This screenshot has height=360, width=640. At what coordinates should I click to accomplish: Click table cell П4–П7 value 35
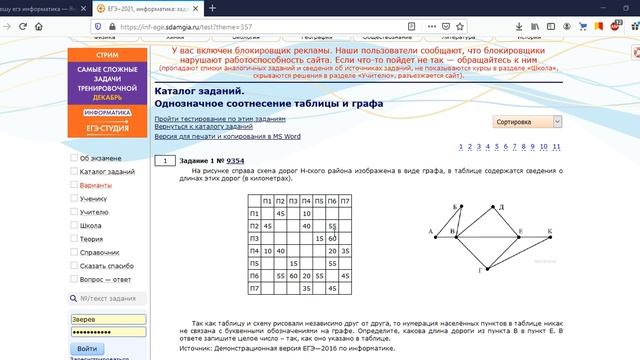[x=345, y=251]
